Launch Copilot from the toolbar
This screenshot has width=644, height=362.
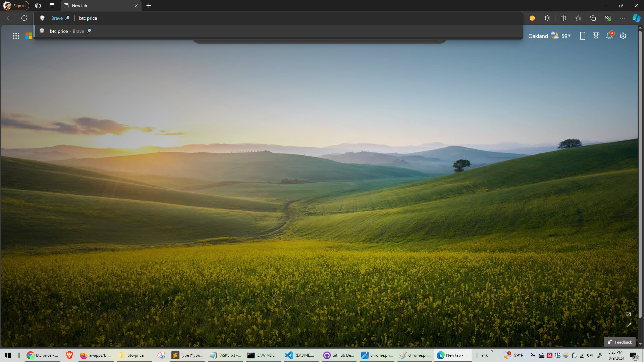click(636, 18)
